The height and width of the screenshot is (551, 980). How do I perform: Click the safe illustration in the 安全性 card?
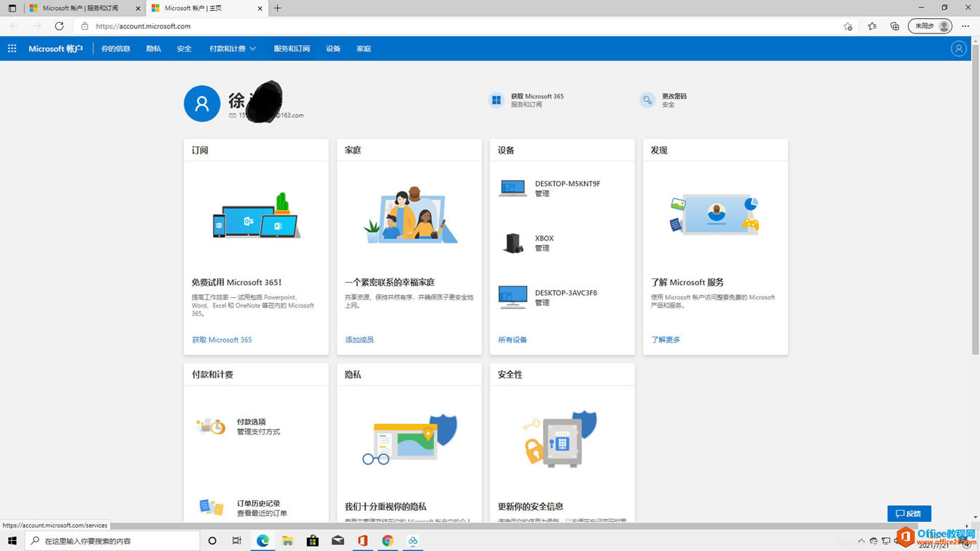559,438
